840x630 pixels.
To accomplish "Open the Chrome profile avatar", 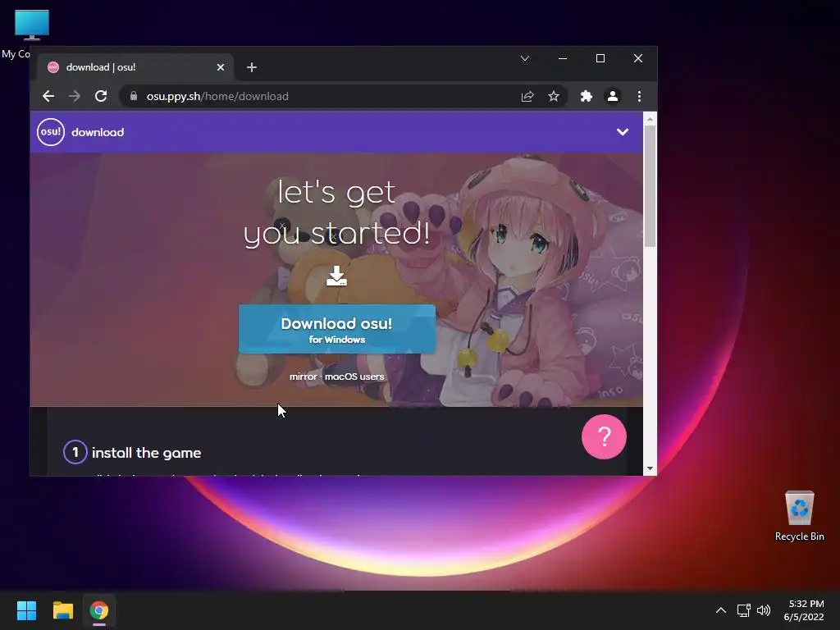I will [x=612, y=97].
